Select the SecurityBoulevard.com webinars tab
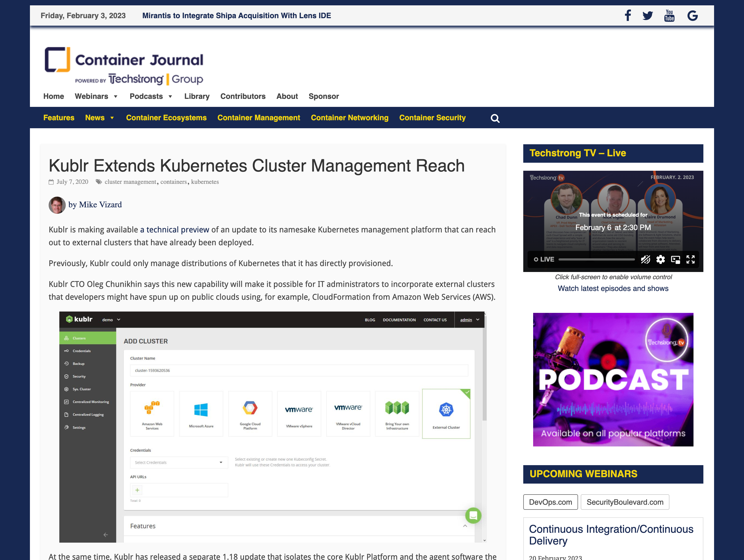744x560 pixels. 625,502
